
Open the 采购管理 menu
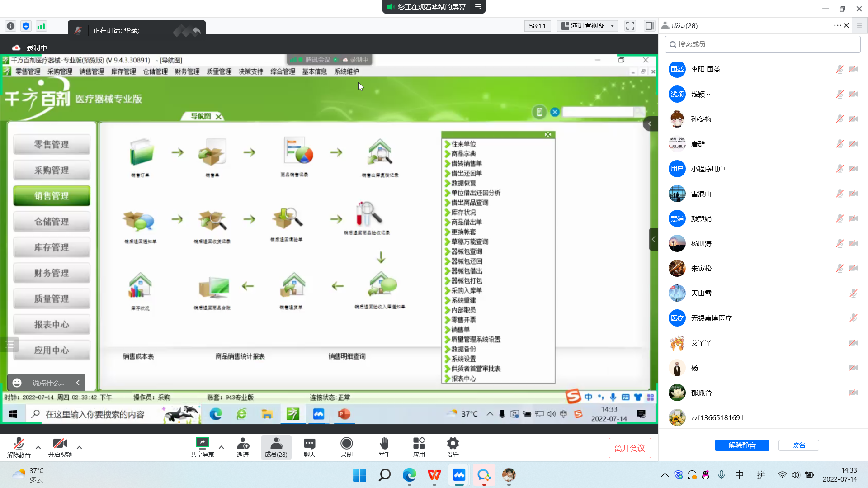pyautogui.click(x=60, y=71)
